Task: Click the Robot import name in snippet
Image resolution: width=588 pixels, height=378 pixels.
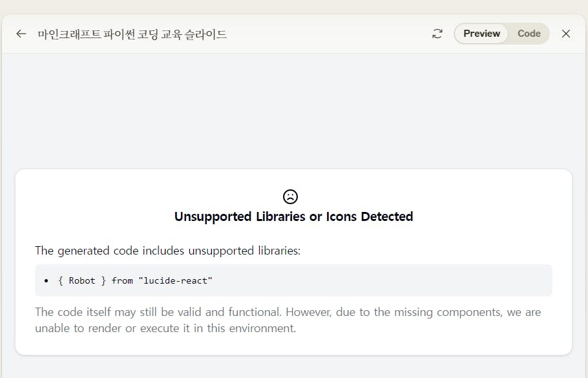Action: 82,280
